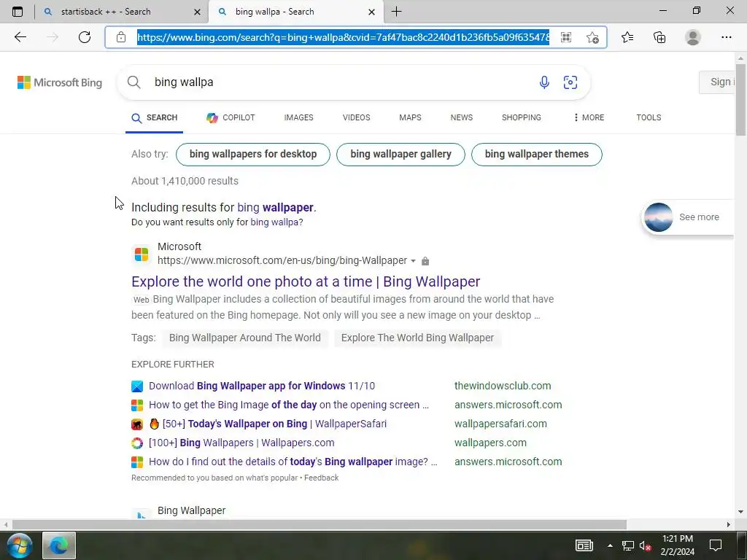This screenshot has width=747, height=560.
Task: Select tag Bing Wallpaper Around The World
Action: coord(245,338)
